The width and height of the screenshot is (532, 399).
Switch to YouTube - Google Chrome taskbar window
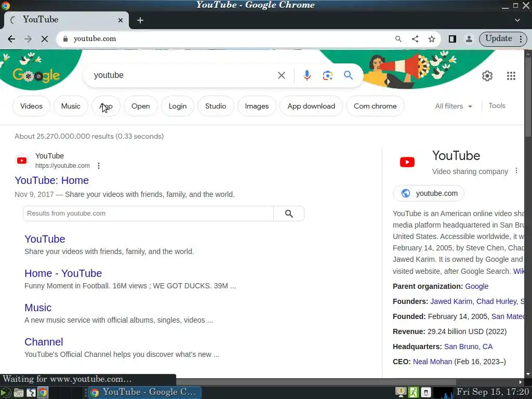[145, 393]
